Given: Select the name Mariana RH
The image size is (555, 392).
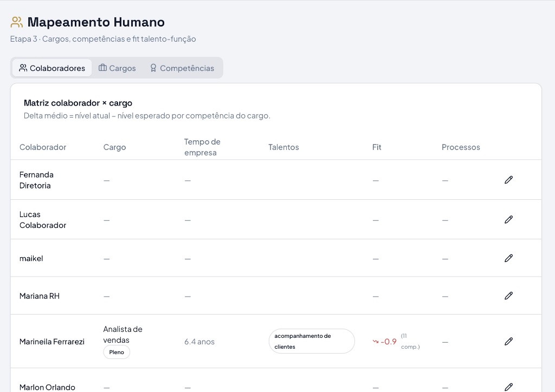Looking at the screenshot, I should [x=39, y=296].
